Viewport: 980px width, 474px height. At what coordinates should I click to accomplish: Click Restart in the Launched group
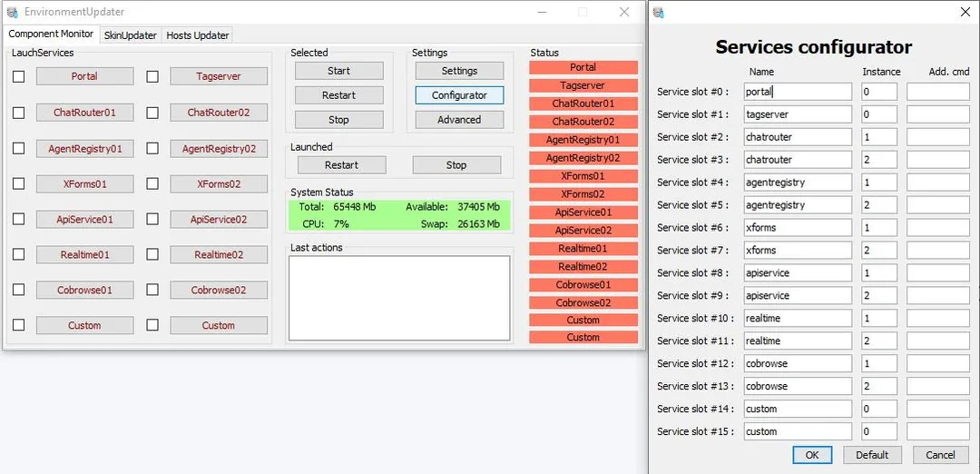pyautogui.click(x=342, y=165)
